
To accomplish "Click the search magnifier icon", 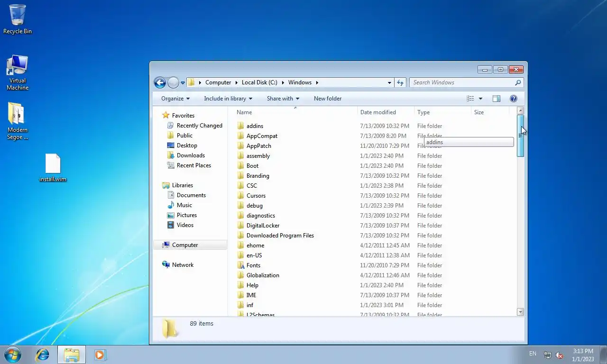I will click(x=518, y=82).
